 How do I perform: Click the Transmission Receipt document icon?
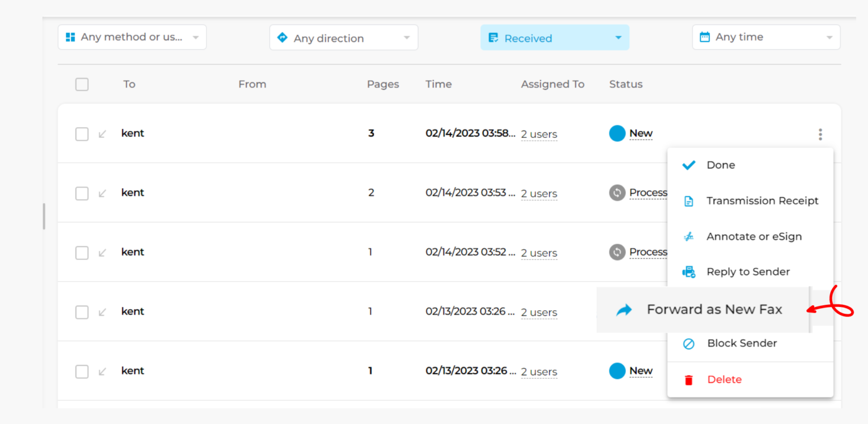(x=688, y=201)
